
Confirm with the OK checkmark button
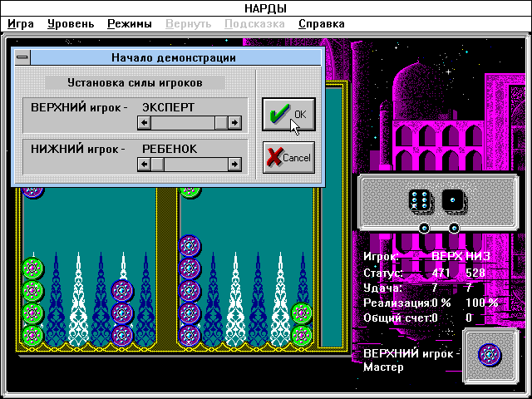click(x=288, y=115)
